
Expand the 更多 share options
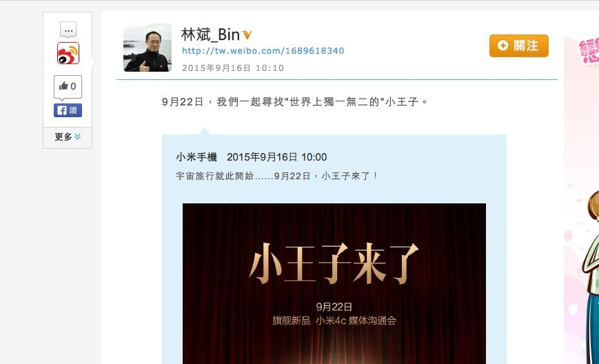click(x=68, y=136)
